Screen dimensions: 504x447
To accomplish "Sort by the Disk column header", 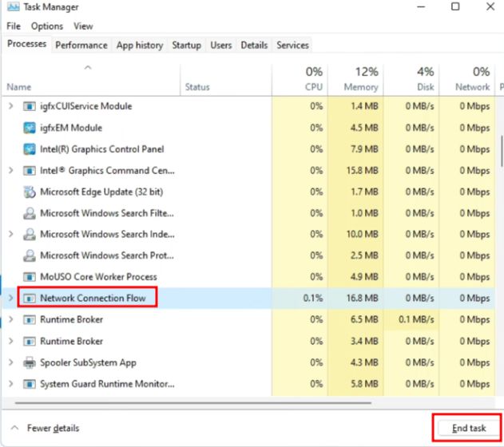I will pos(411,80).
